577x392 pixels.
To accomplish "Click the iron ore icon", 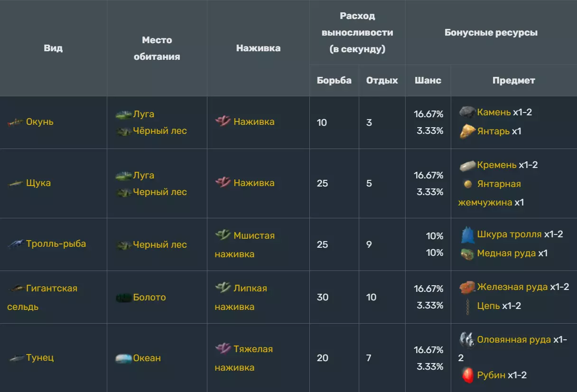I will 467,287.
